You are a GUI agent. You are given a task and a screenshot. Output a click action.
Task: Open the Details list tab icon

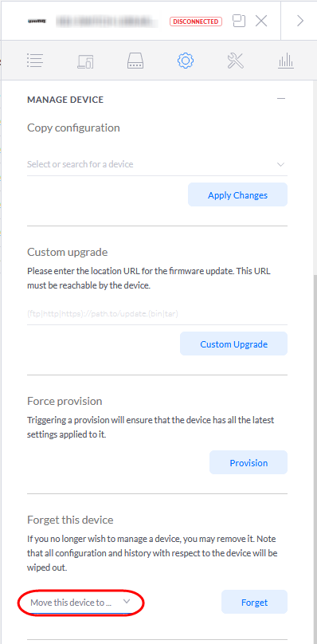click(x=35, y=61)
